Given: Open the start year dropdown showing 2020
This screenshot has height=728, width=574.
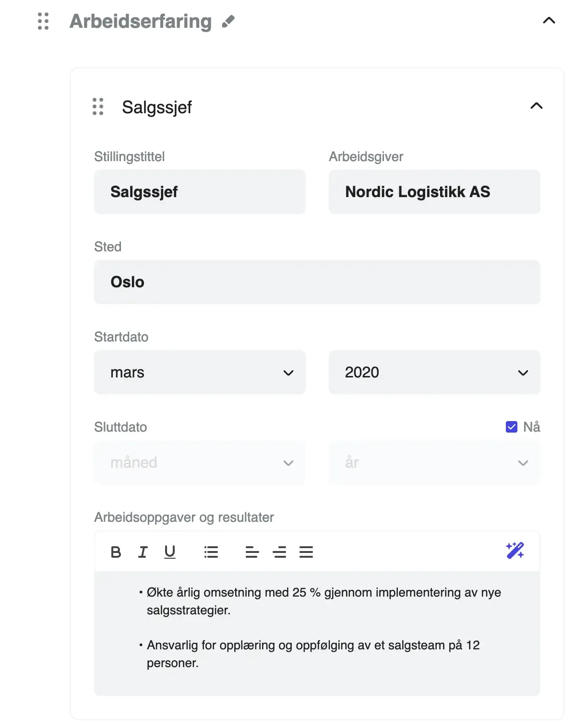Looking at the screenshot, I should (x=434, y=372).
